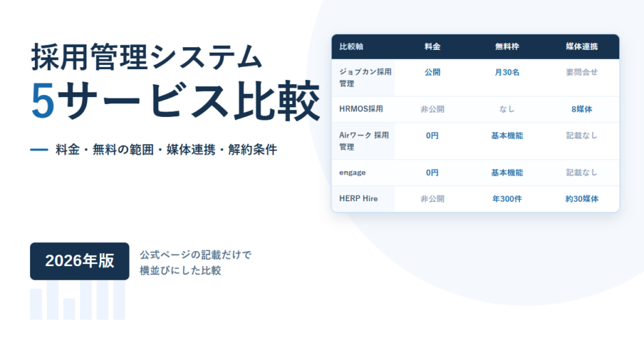
Task: Select the HRMOS採用 row label
Action: [361, 109]
